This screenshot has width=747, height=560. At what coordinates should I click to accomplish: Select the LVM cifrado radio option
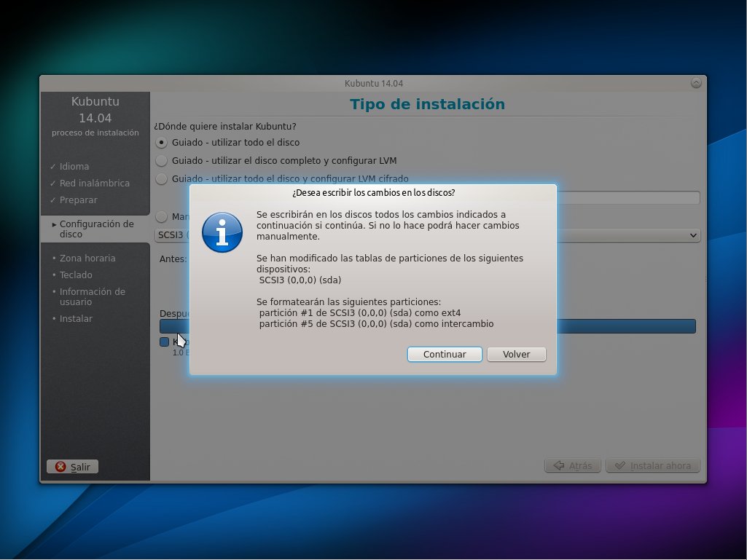[x=162, y=178]
